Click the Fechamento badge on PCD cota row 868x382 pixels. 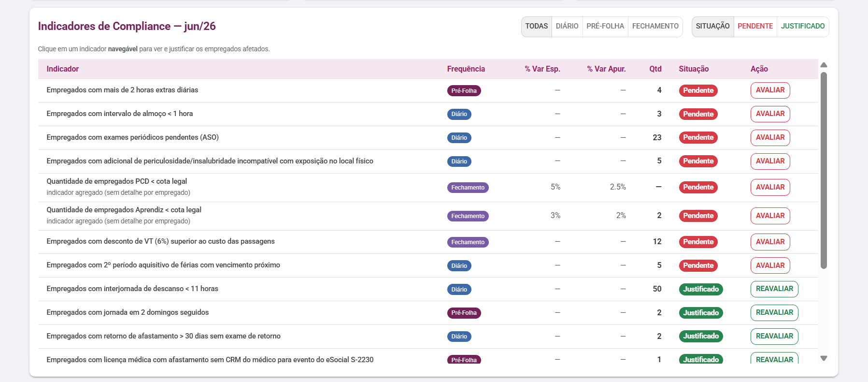pyautogui.click(x=468, y=188)
